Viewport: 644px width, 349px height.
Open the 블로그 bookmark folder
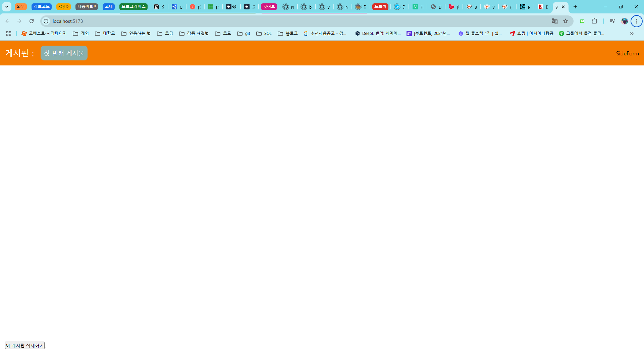[288, 34]
